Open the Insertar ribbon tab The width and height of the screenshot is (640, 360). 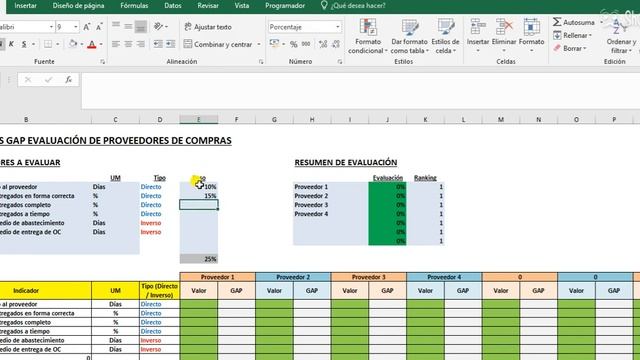pyautogui.click(x=25, y=6)
